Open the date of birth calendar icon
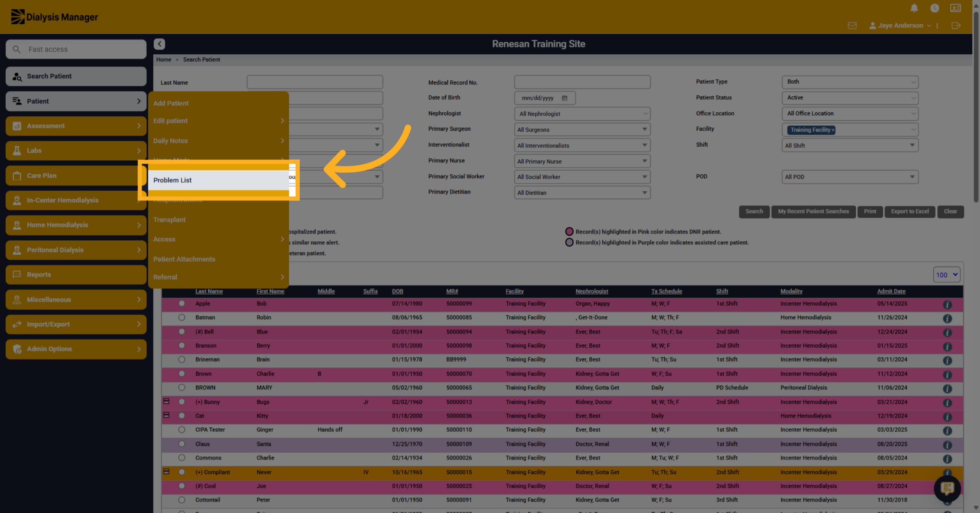The width and height of the screenshot is (980, 513). coord(564,98)
